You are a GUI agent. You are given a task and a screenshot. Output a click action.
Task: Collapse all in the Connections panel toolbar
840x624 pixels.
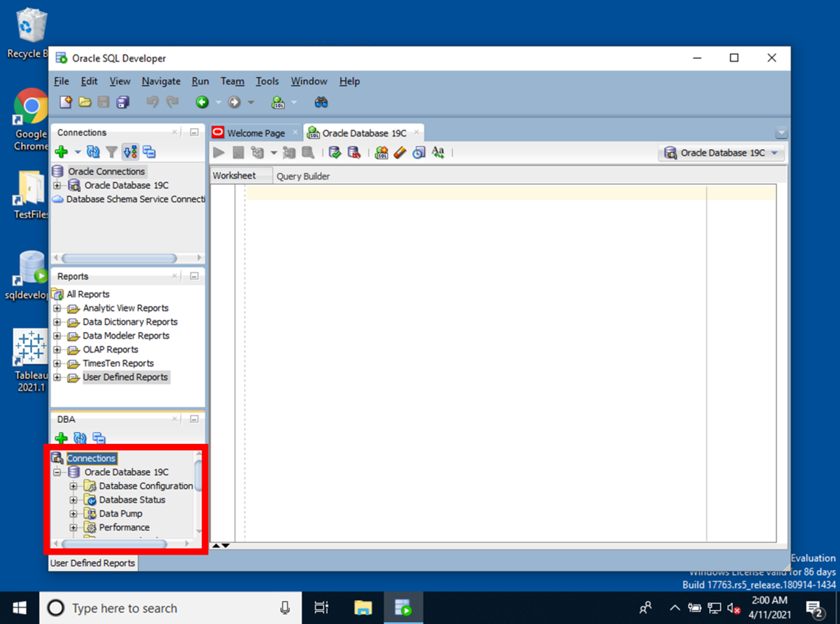tap(149, 152)
